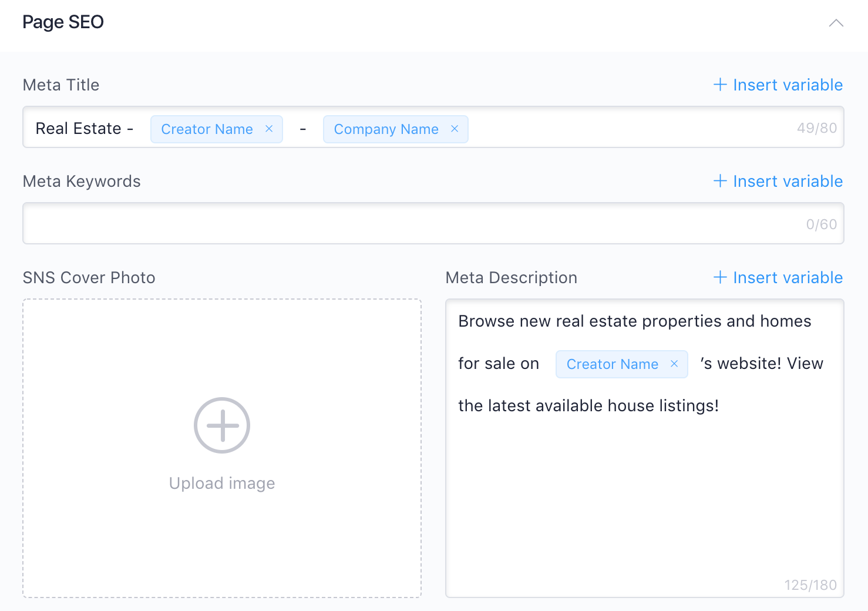Click the plus icon beside Meta Title's Insert variable

coord(720,85)
